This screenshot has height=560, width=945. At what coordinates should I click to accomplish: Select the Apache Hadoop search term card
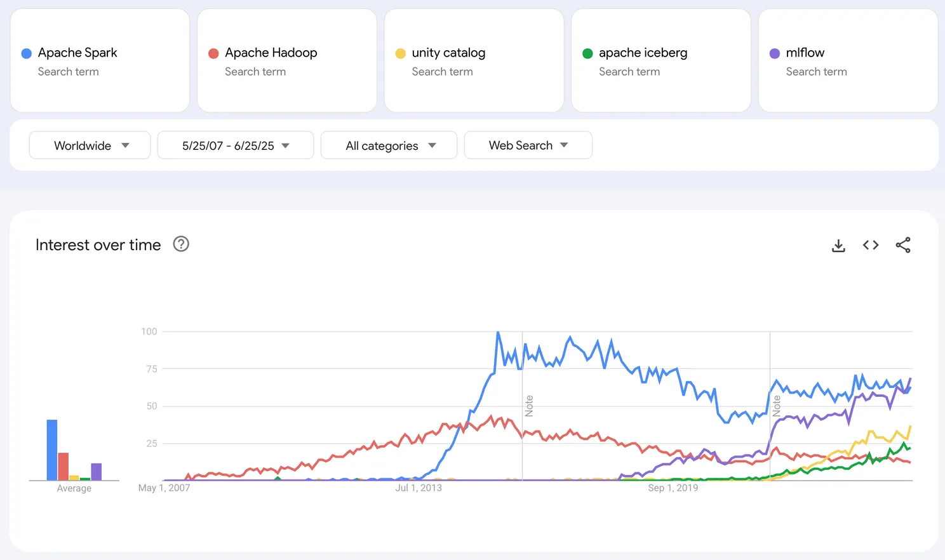(x=286, y=61)
